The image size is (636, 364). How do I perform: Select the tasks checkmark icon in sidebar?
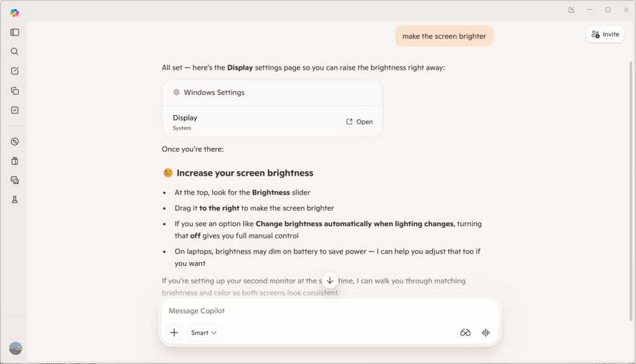(x=14, y=110)
